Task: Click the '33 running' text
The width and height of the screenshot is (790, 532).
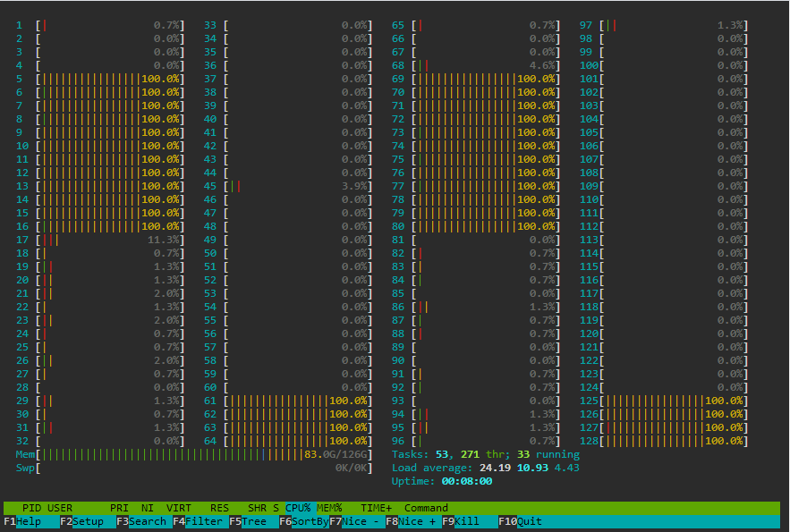Action: [x=548, y=454]
